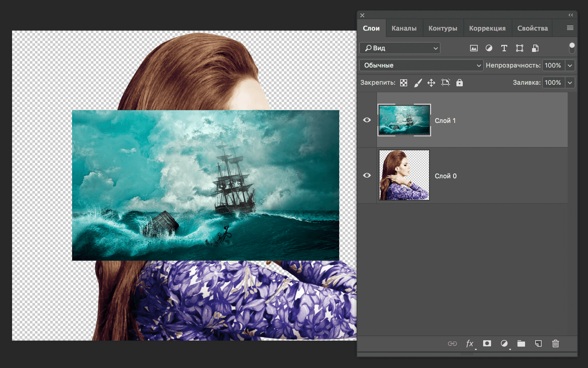The image size is (588, 368).
Task: Open the Обычные blend mode dropdown
Action: (421, 66)
